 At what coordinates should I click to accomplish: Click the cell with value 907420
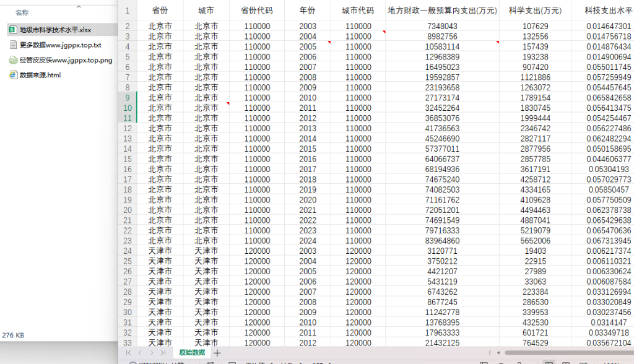[536, 67]
